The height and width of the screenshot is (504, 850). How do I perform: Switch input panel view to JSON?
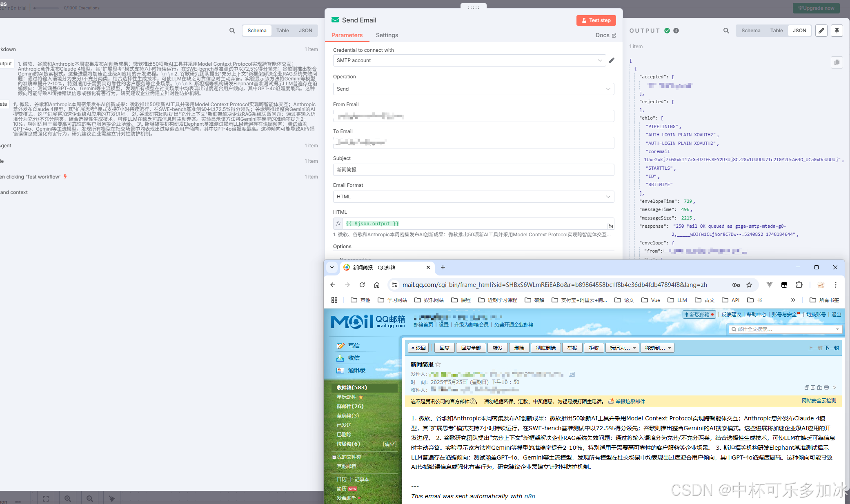coord(305,31)
